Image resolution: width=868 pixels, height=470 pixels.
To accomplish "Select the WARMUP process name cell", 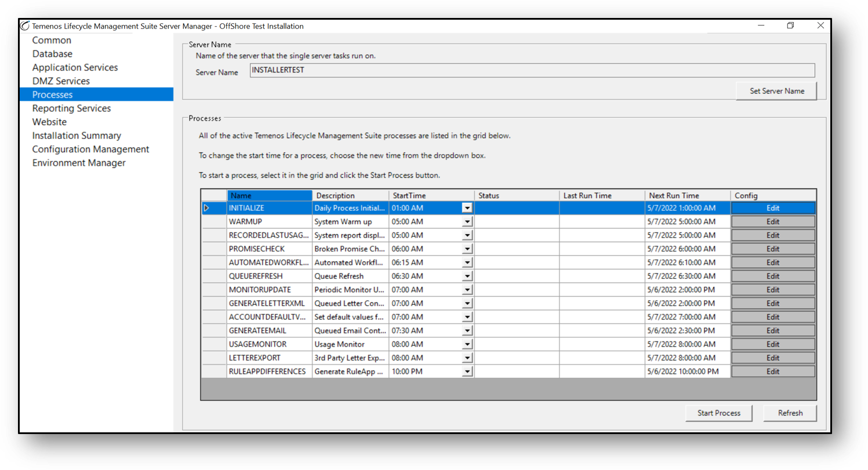I will click(270, 221).
